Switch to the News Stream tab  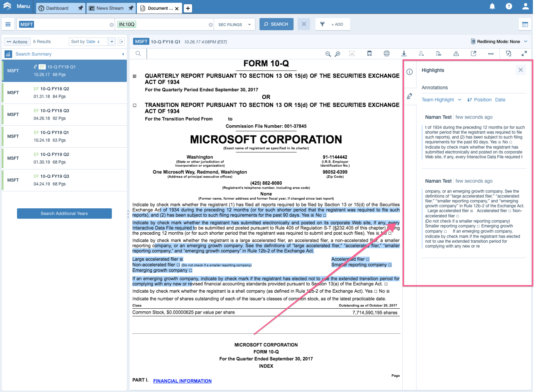110,8
